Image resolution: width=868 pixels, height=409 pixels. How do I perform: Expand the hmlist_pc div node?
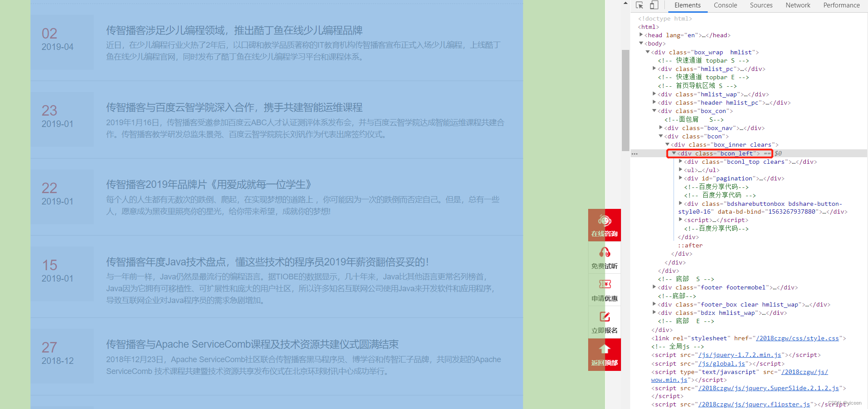(654, 69)
